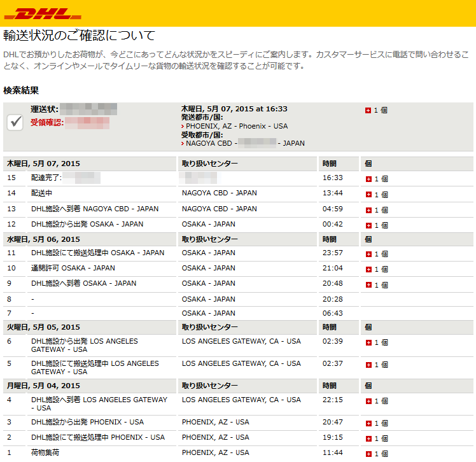Expand the piece count icon in the shipment summary header
This screenshot has height=462, width=476.
(368, 111)
